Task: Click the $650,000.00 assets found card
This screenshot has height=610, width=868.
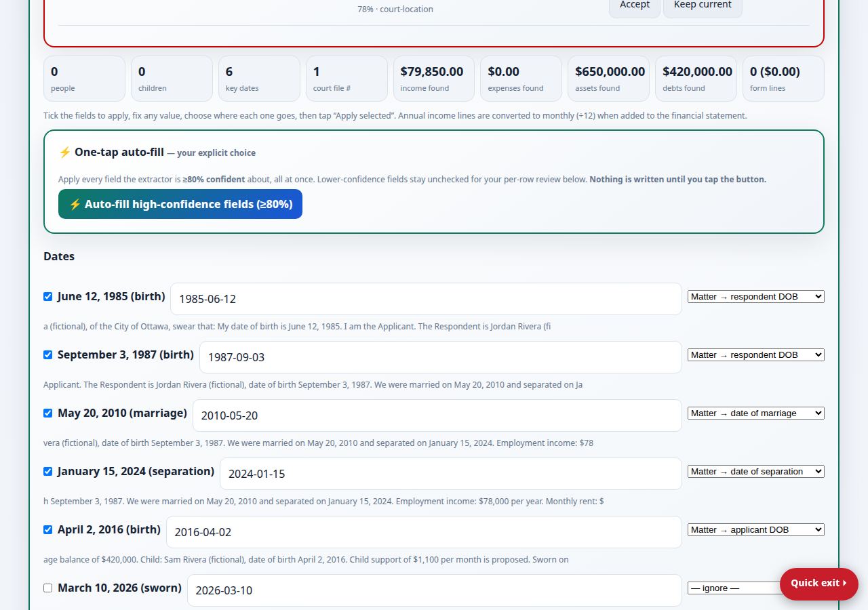Action: pos(609,79)
